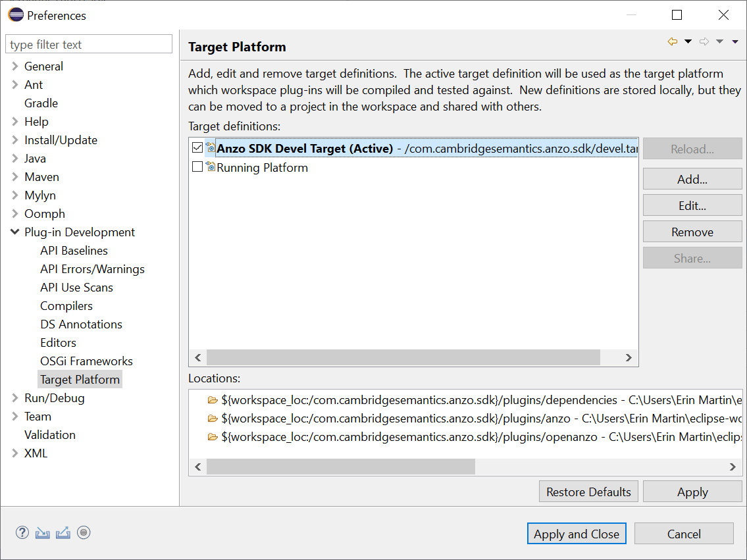
Task: Click the Apply button
Action: point(692,492)
